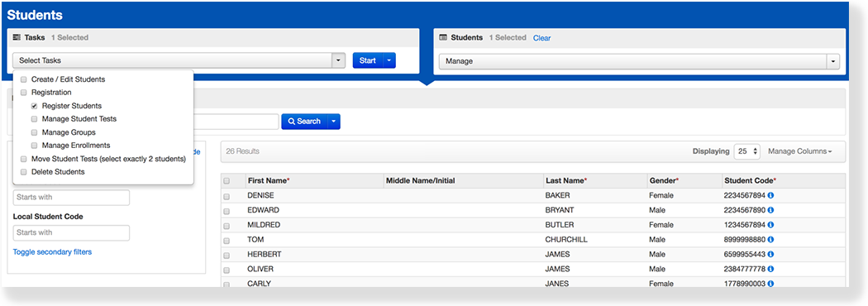Image resolution: width=868 pixels, height=306 pixels.
Task: Open the Search button dropdown arrow
Action: click(333, 122)
